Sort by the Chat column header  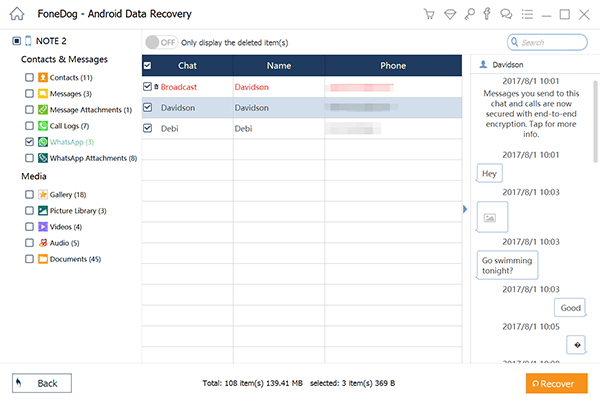(x=187, y=66)
